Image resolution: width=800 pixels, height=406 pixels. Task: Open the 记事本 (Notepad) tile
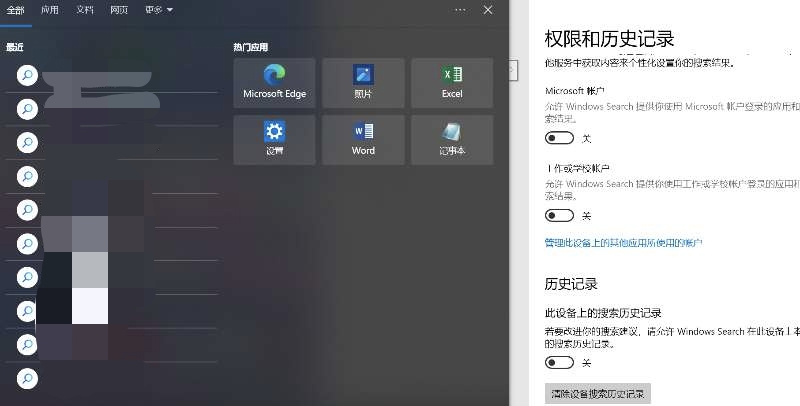tap(452, 140)
